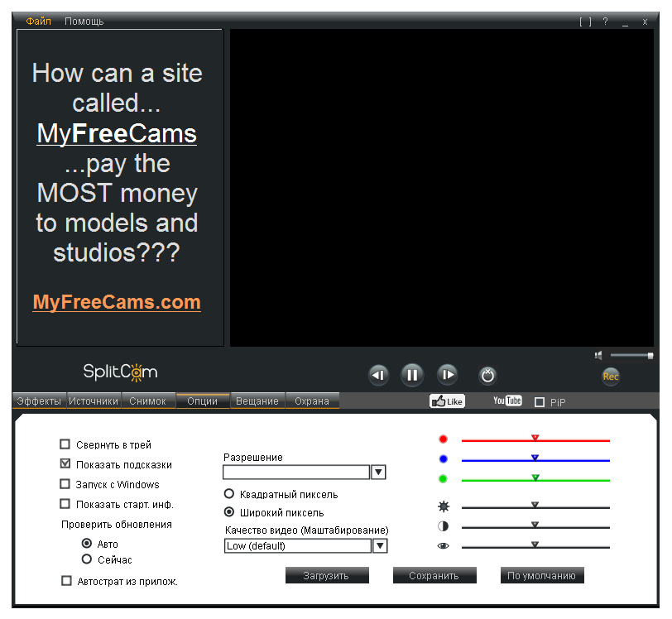Click the SplitCam logo

click(121, 372)
